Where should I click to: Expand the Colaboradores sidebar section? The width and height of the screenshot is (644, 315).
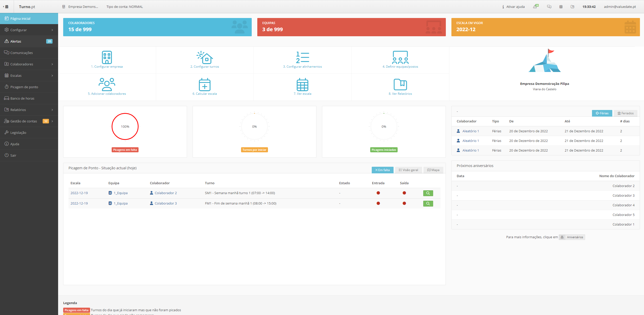pyautogui.click(x=22, y=64)
